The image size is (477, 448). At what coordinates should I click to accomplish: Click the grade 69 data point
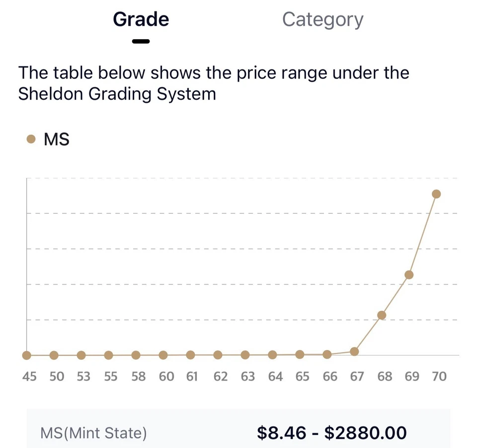(409, 274)
